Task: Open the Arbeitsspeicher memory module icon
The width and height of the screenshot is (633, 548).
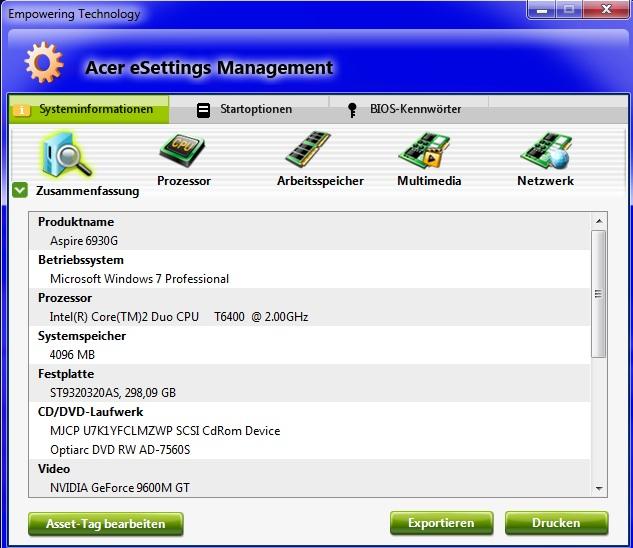Action: pyautogui.click(x=308, y=149)
